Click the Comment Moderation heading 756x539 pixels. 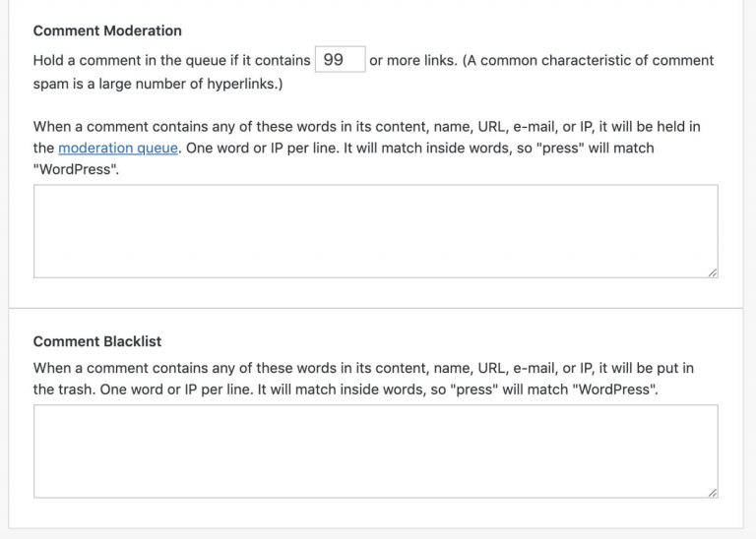107,30
